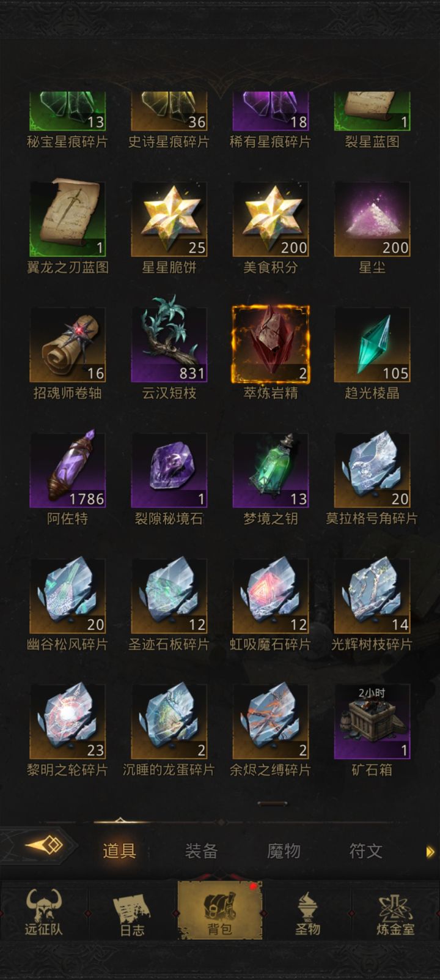Viewport: 440px width, 980px height.
Task: Switch to the 装备 tab
Action: click(x=202, y=850)
